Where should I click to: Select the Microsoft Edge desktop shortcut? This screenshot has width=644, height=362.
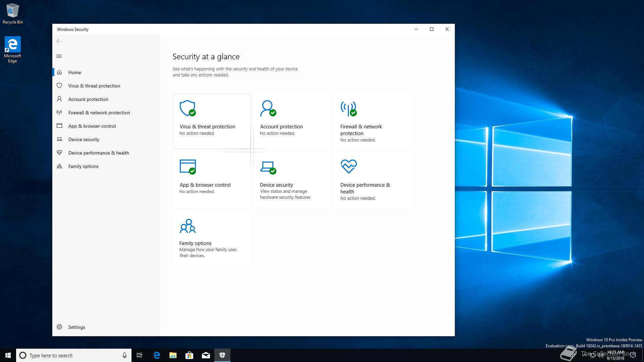point(13,50)
